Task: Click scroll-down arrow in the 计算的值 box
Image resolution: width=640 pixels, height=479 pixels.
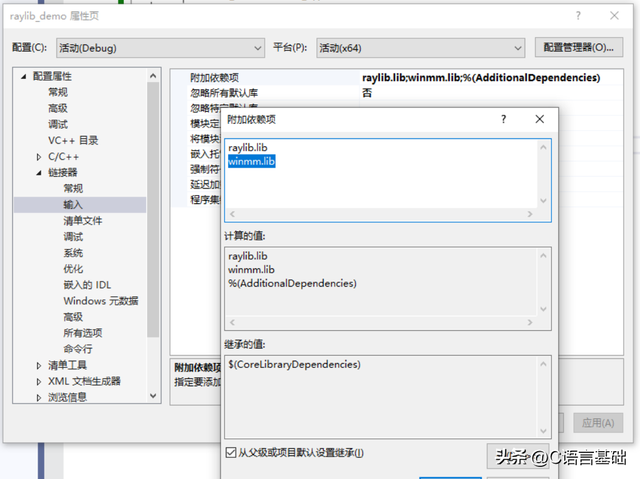Action: [x=543, y=309]
